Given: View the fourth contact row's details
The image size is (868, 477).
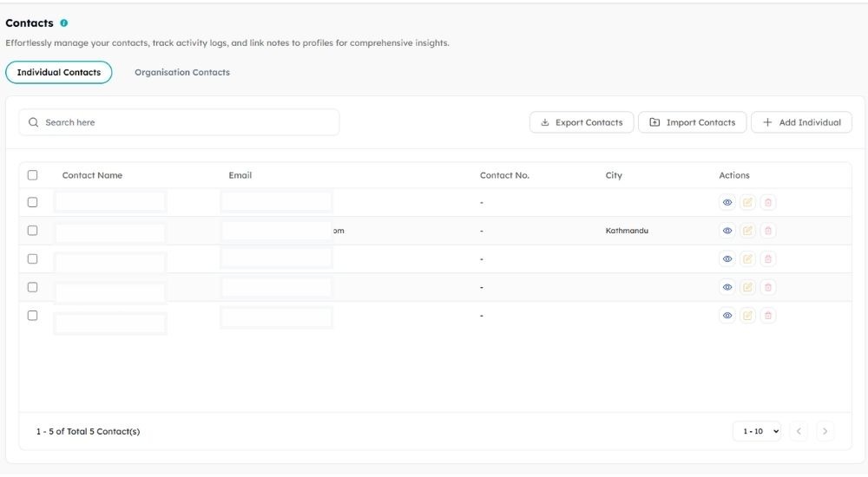Looking at the screenshot, I should pos(727,287).
